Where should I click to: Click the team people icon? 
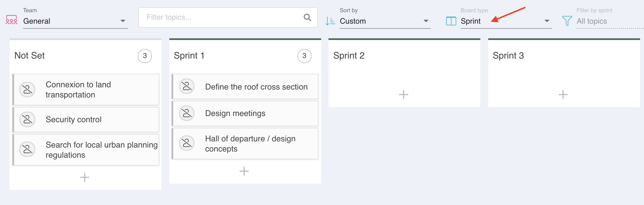[x=12, y=20]
